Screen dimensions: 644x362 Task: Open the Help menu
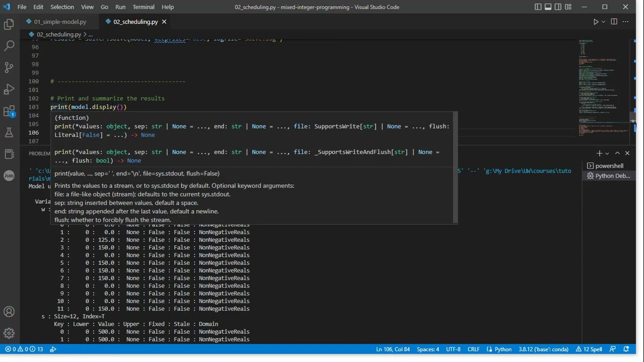168,7
